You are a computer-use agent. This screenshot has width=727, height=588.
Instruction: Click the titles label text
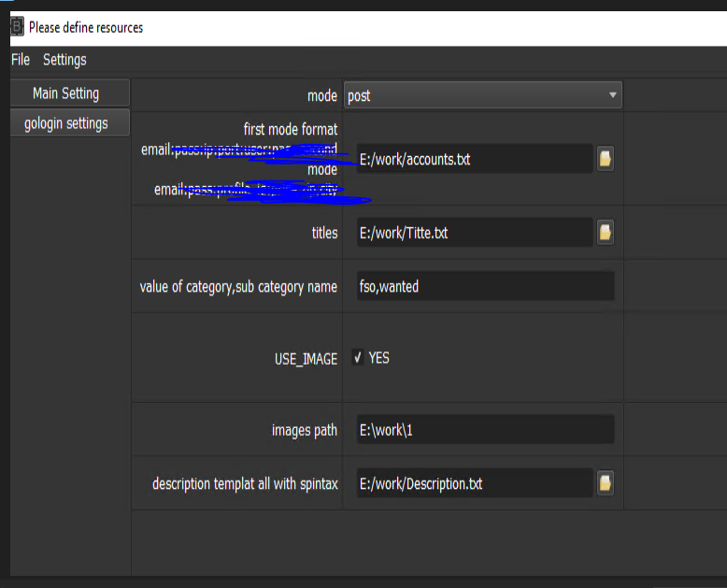coord(324,233)
